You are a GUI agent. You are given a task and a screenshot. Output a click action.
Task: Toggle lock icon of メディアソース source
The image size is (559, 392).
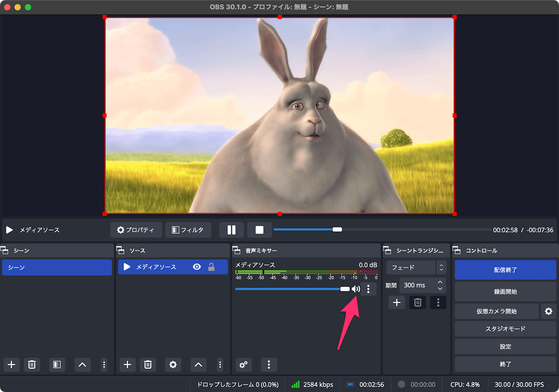(x=211, y=267)
